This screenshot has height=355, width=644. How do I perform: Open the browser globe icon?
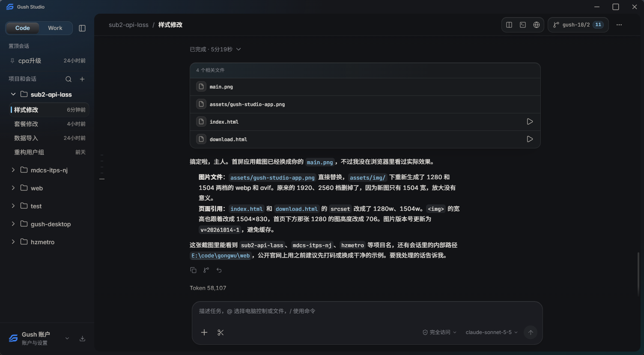537,25
